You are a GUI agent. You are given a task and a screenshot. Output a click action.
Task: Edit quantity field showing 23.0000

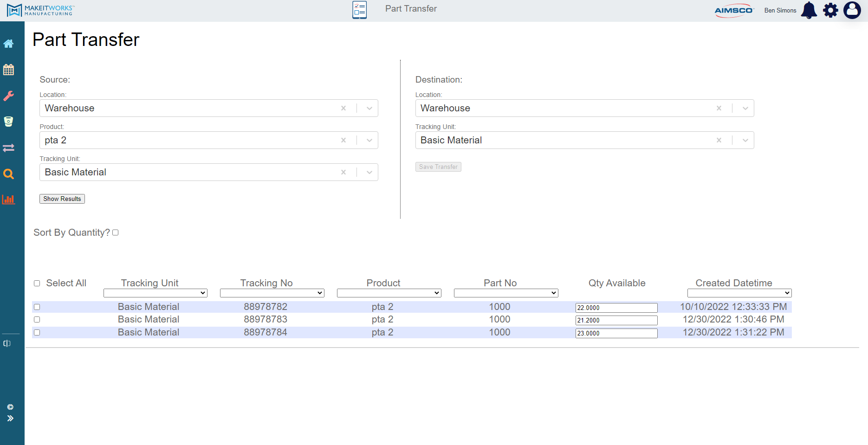616,333
